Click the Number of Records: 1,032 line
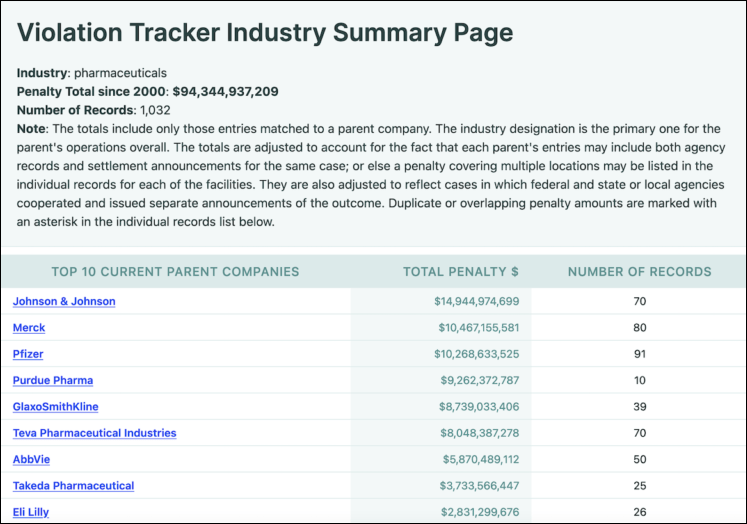The width and height of the screenshot is (747, 524). click(x=93, y=110)
